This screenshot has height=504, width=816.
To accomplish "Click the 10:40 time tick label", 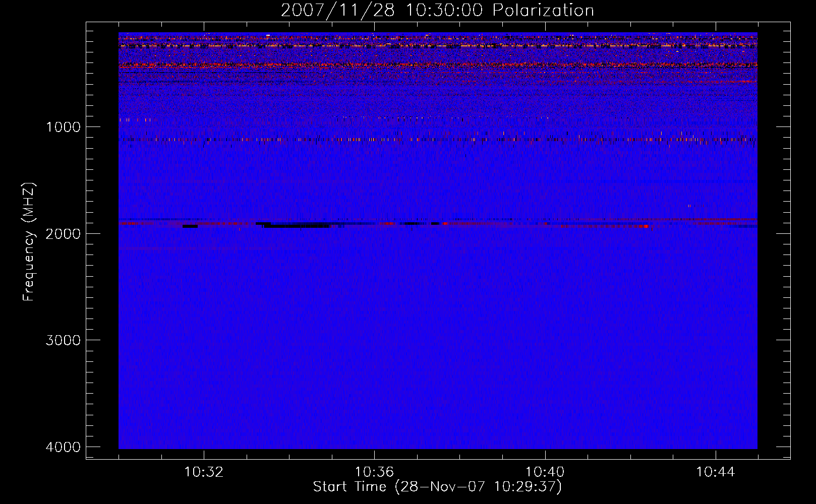I will point(545,472).
